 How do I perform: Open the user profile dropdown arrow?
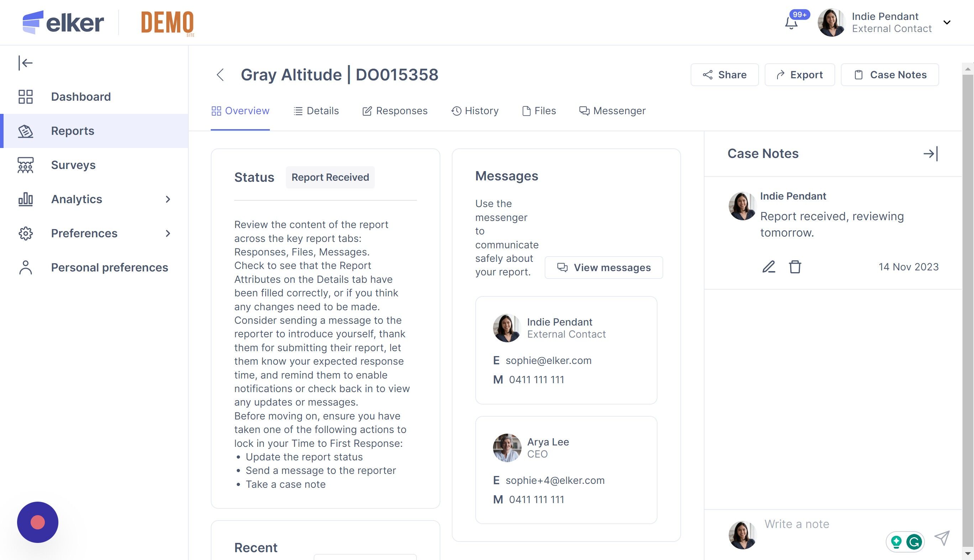(x=947, y=22)
